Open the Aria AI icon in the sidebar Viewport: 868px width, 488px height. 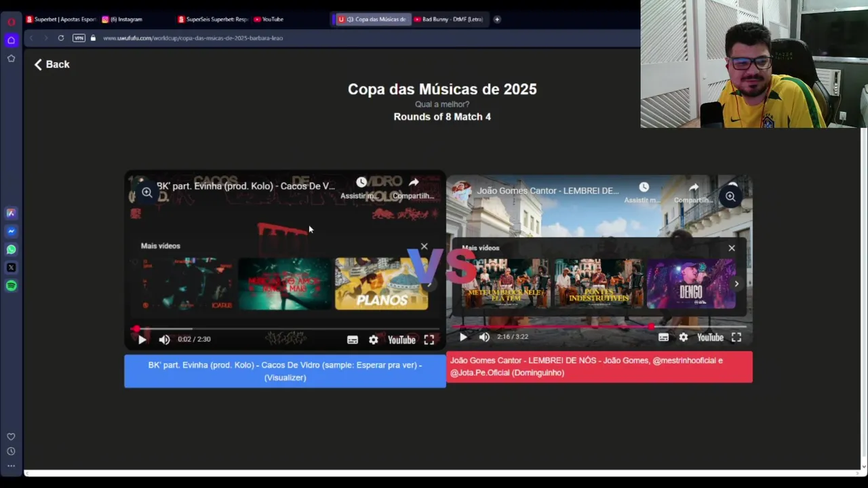(11, 213)
